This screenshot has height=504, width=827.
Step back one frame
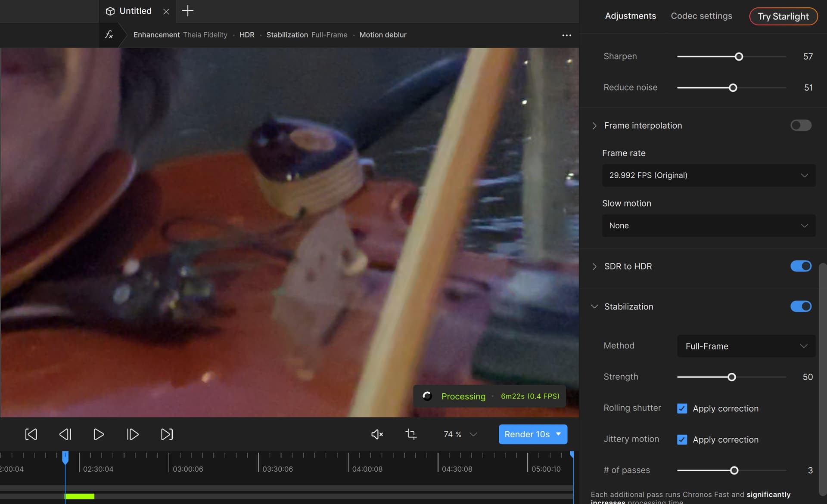[65, 434]
